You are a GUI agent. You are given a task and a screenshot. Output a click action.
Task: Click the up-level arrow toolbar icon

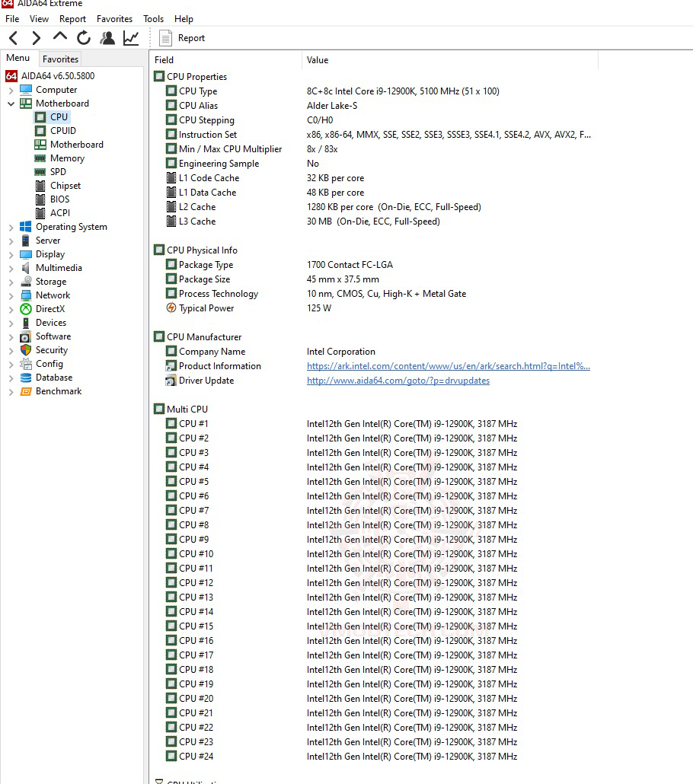(x=60, y=36)
